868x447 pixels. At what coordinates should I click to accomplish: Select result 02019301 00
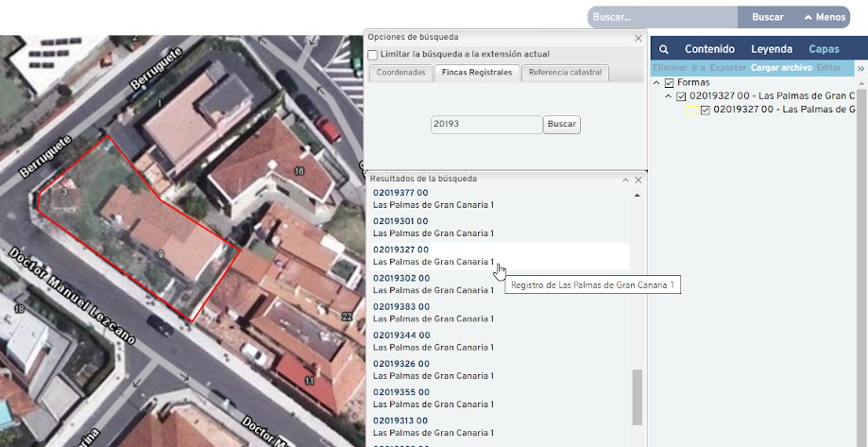click(400, 221)
